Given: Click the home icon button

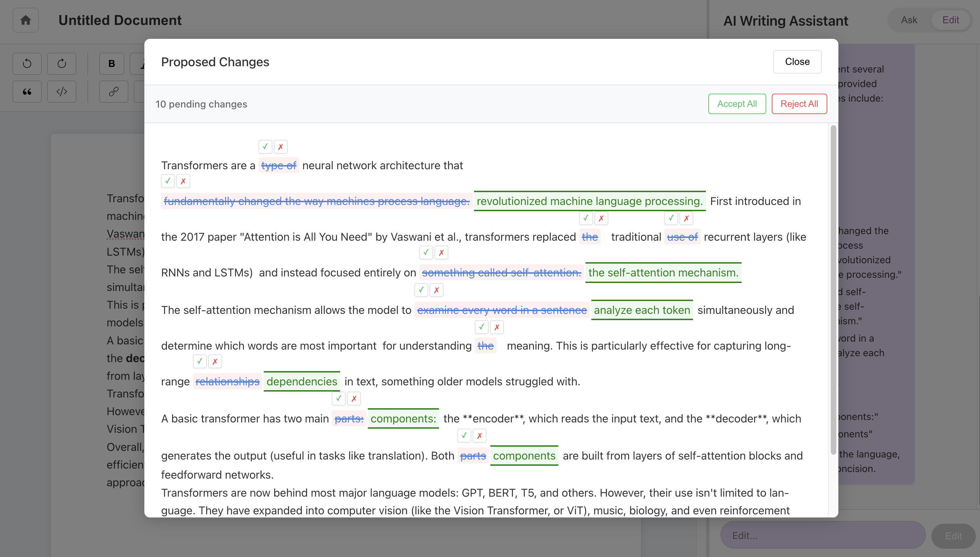Looking at the screenshot, I should pos(25,20).
